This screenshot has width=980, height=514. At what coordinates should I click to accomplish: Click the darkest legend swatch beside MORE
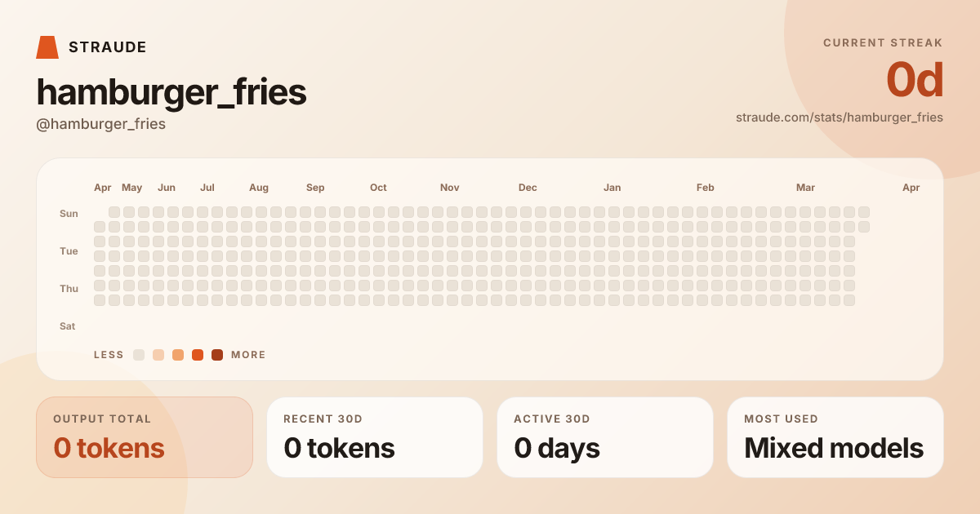217,355
